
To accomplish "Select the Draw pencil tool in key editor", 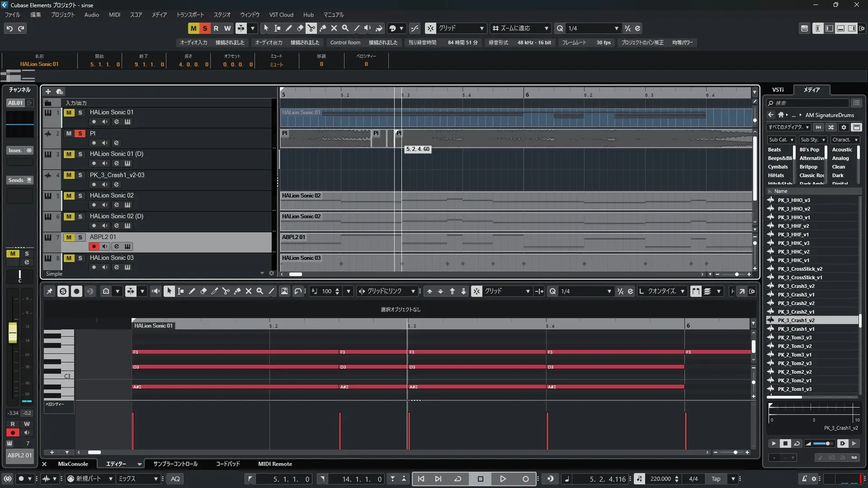I will click(x=192, y=291).
